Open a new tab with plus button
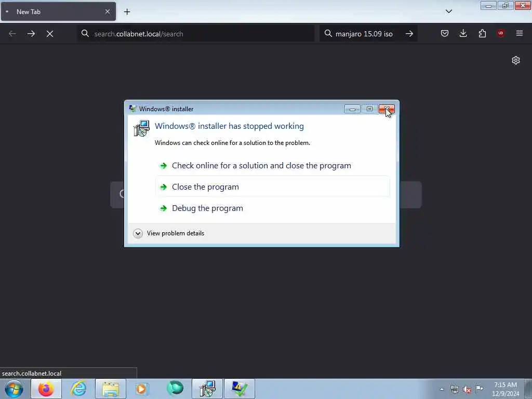 (127, 12)
